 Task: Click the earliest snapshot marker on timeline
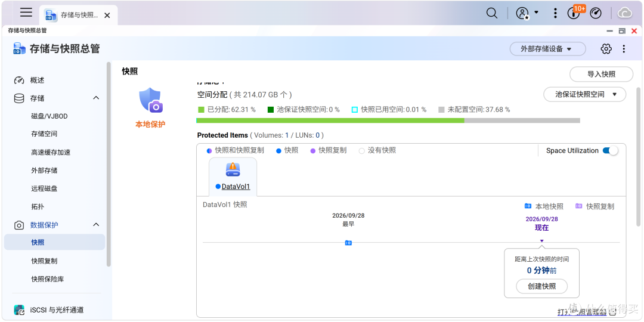(x=348, y=243)
